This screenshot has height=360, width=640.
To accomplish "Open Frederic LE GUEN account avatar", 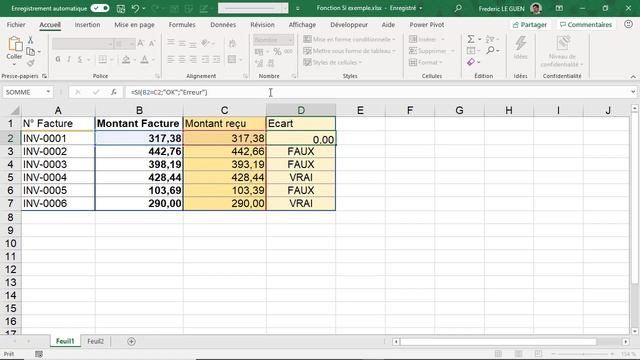I will tap(536, 8).
